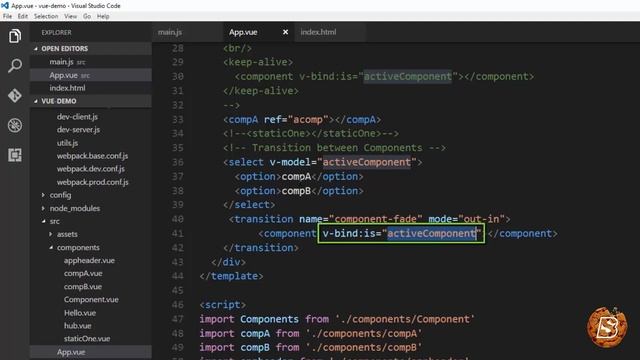Image resolution: width=640 pixels, height=360 pixels.
Task: Click './components/Component' import path
Action: click(405, 319)
